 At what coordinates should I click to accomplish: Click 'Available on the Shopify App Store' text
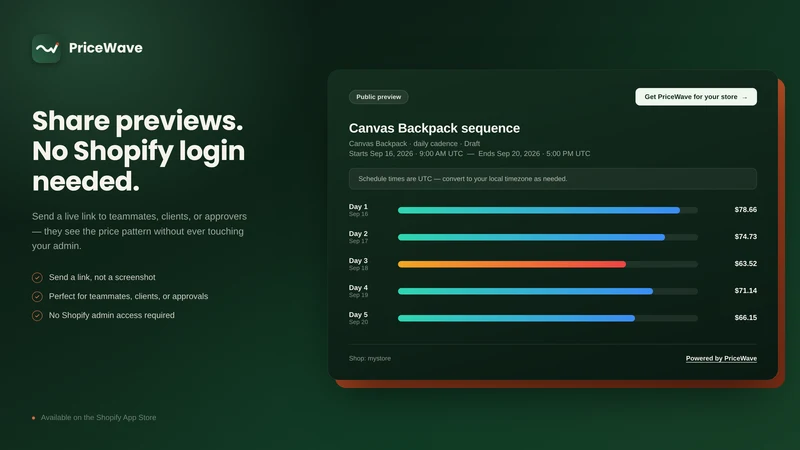pyautogui.click(x=98, y=418)
